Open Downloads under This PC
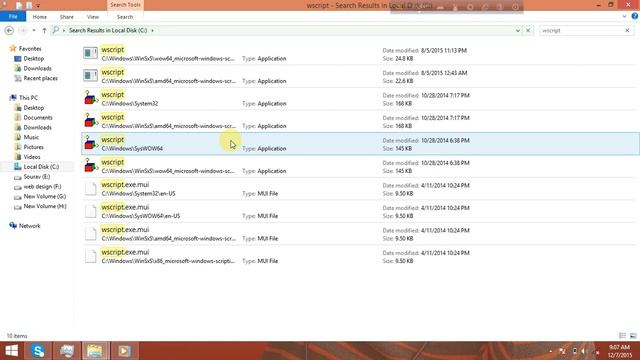The image size is (640, 360). 37,127
